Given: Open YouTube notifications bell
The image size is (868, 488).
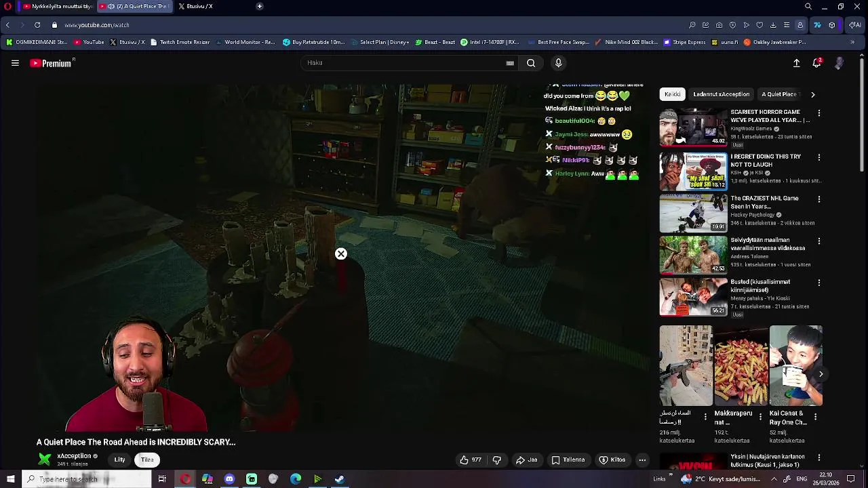Looking at the screenshot, I should point(817,63).
